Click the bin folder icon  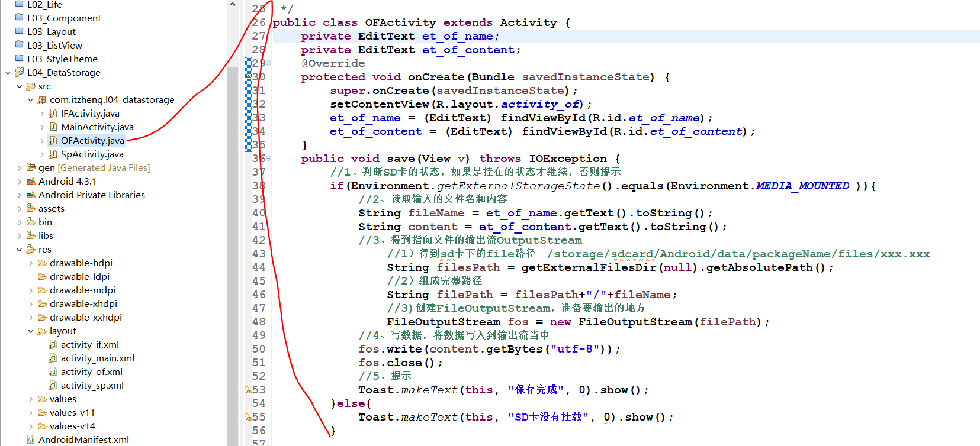[31, 222]
